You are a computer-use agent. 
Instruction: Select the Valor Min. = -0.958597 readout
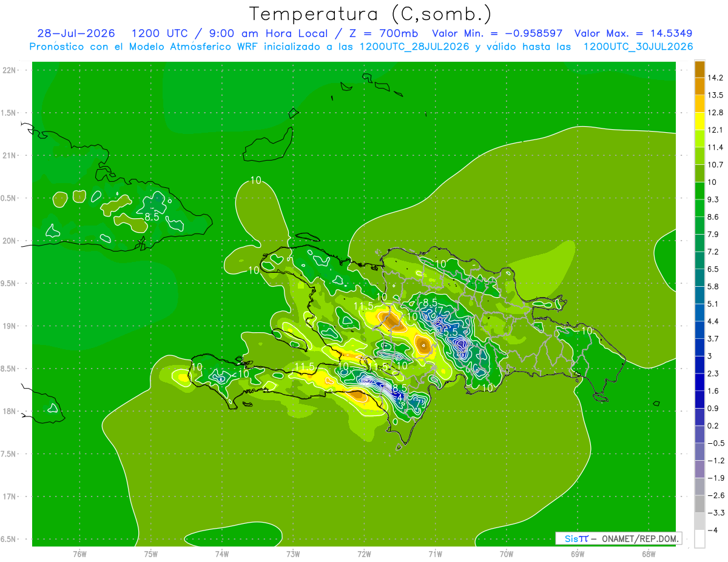coord(497,33)
